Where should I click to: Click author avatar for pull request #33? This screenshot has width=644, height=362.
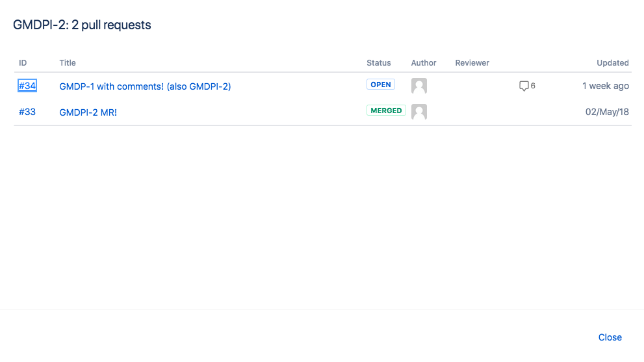(x=419, y=112)
